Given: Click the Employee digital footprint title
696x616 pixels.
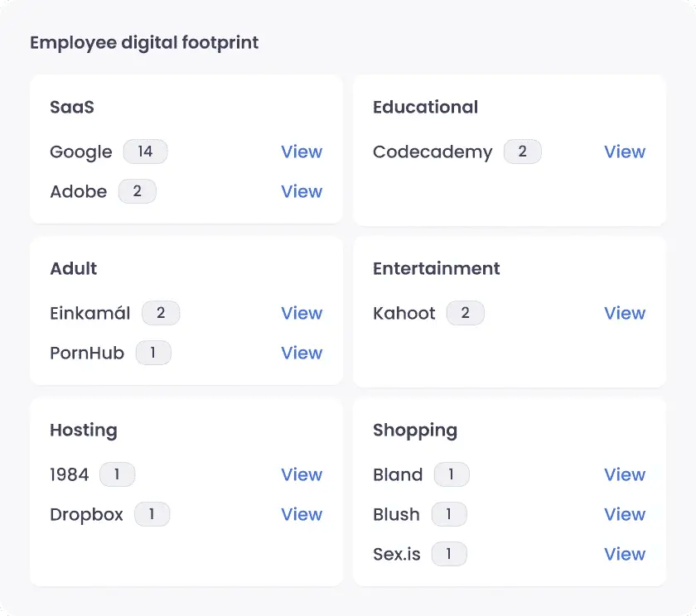Looking at the screenshot, I should click(144, 42).
